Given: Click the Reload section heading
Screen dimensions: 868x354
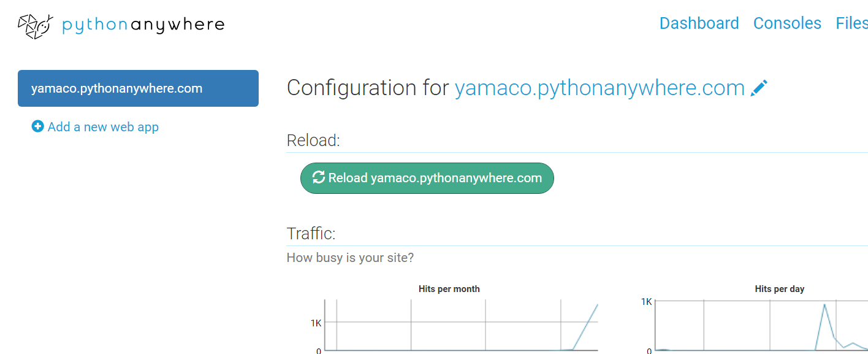Looking at the screenshot, I should (x=313, y=140).
